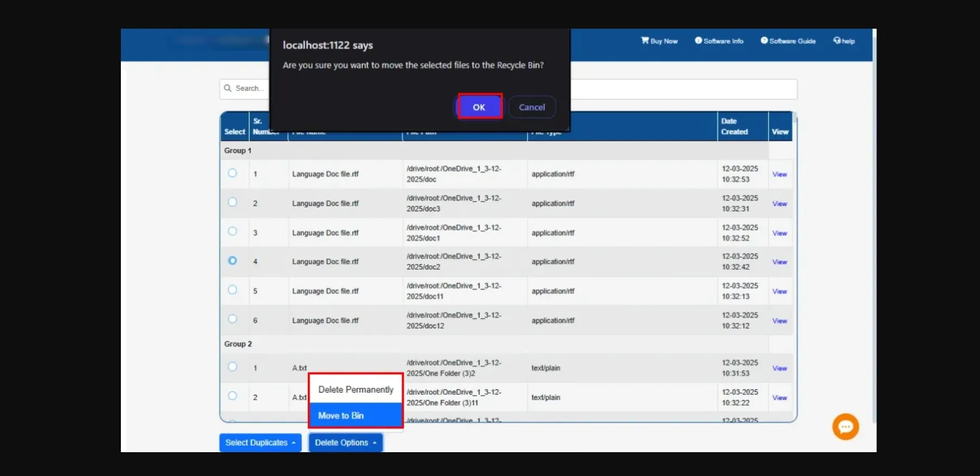Screen dimensions: 980x476
Task: Select radio button for Group 2 A.txt row 1
Action: tap(233, 367)
